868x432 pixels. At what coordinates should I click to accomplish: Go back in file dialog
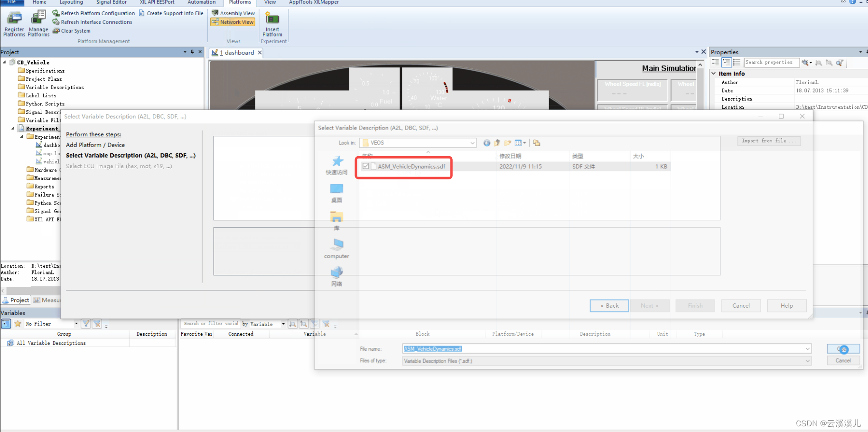(x=486, y=143)
